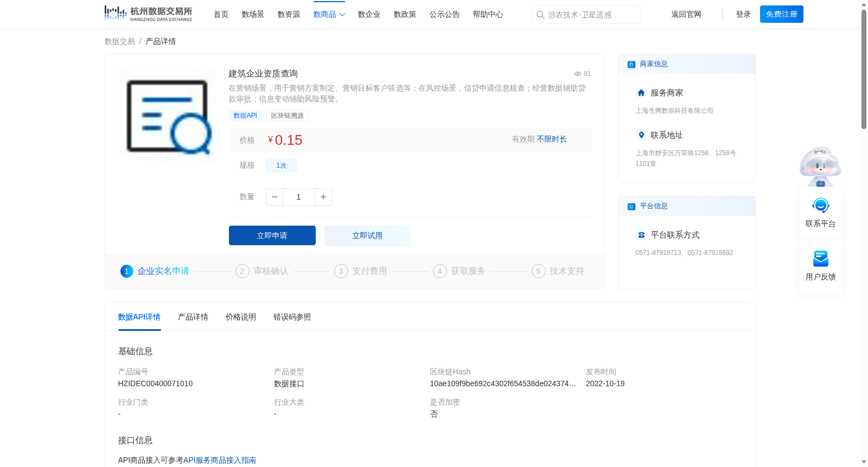This screenshot has width=868, height=467.
Task: Click the page vertical scrollbar
Action: pyautogui.click(x=864, y=69)
